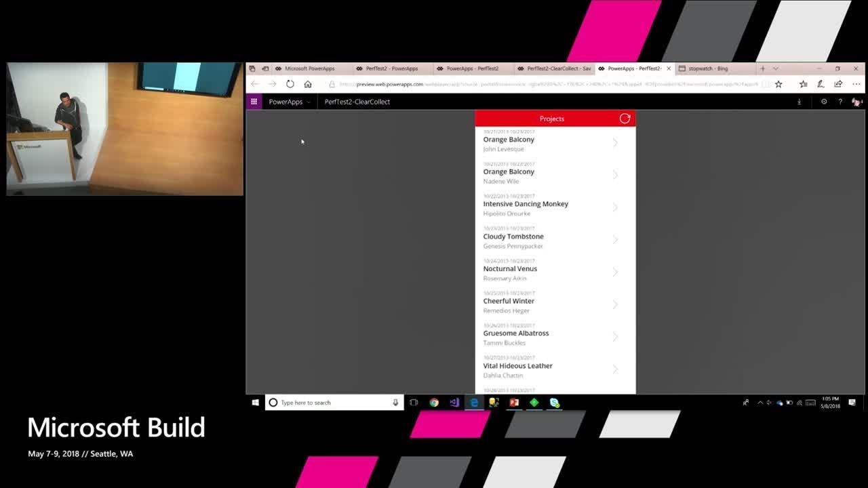Open the user account avatar
This screenshot has height=488, width=868.
(x=857, y=102)
